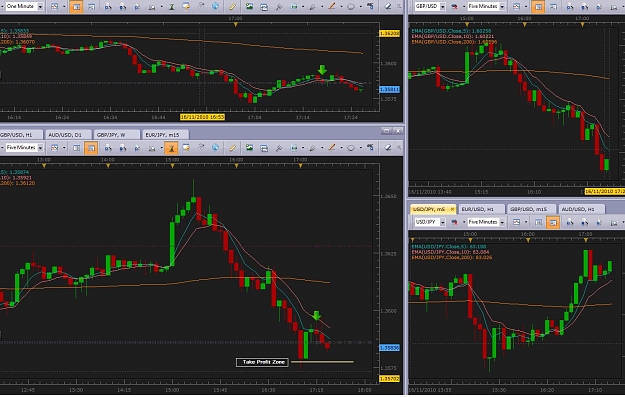Open the USD/JPY symbol dropdown
625x397 pixels.
pos(442,222)
